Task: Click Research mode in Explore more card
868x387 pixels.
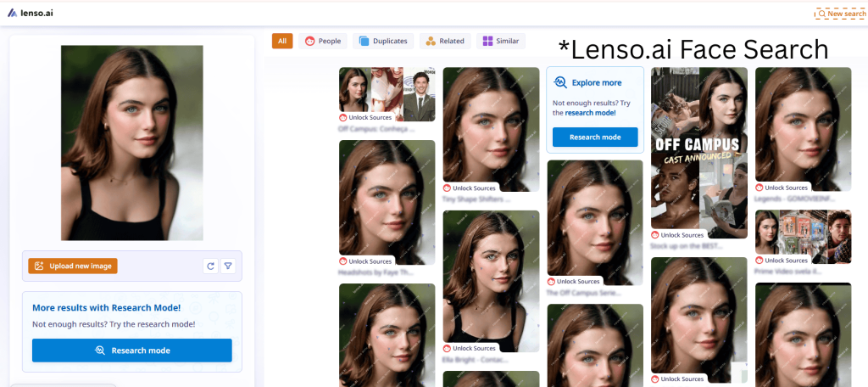Action: point(595,137)
